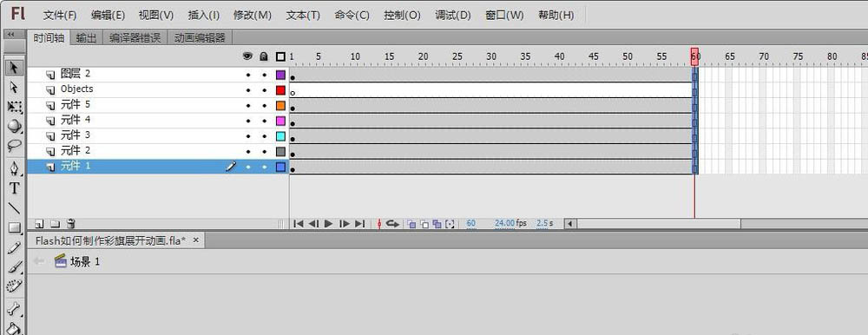
Task: Open the 控制(O) menu
Action: point(403,15)
